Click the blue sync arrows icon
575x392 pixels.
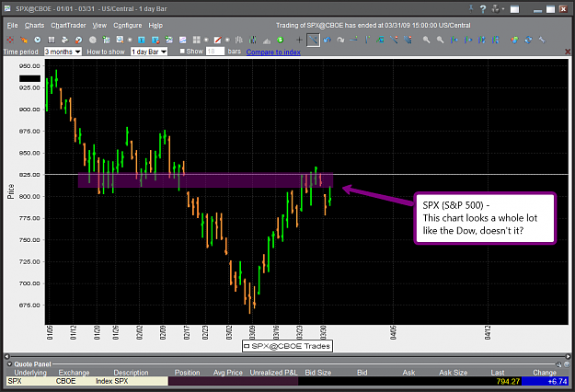(x=528, y=40)
